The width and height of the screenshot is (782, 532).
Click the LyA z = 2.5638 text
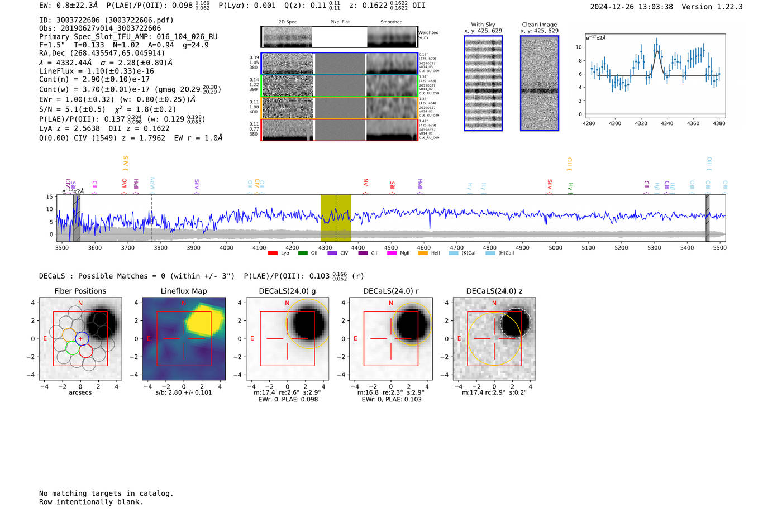70,128
